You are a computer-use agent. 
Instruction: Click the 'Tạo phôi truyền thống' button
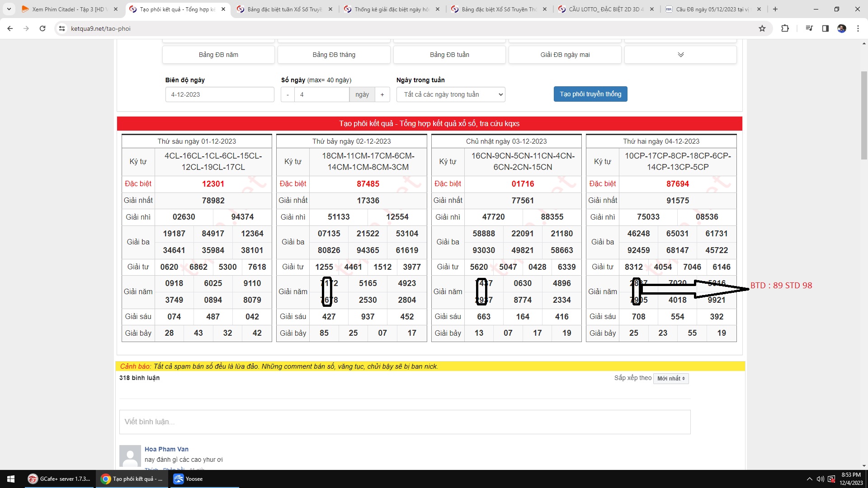590,94
